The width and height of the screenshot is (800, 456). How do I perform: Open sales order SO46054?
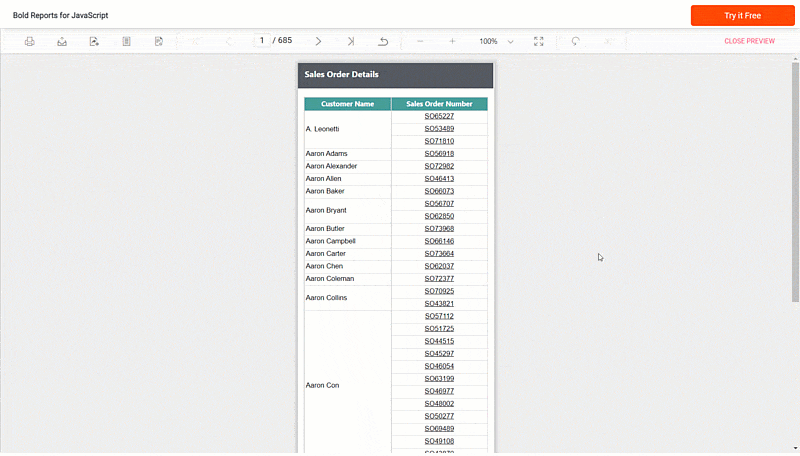pyautogui.click(x=439, y=366)
